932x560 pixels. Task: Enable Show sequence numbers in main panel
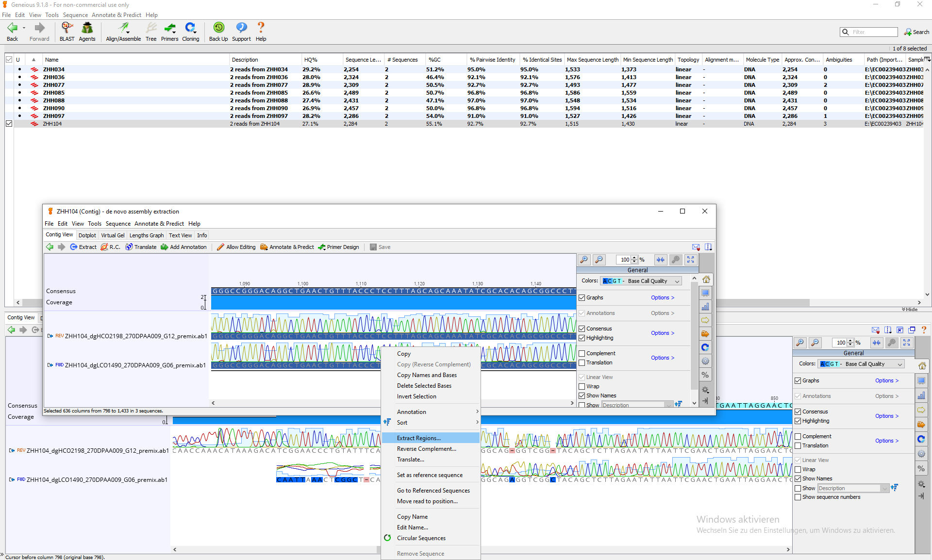coord(798,497)
